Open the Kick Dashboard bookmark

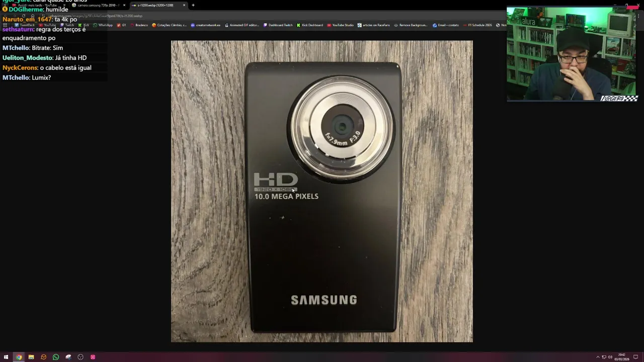310,25
